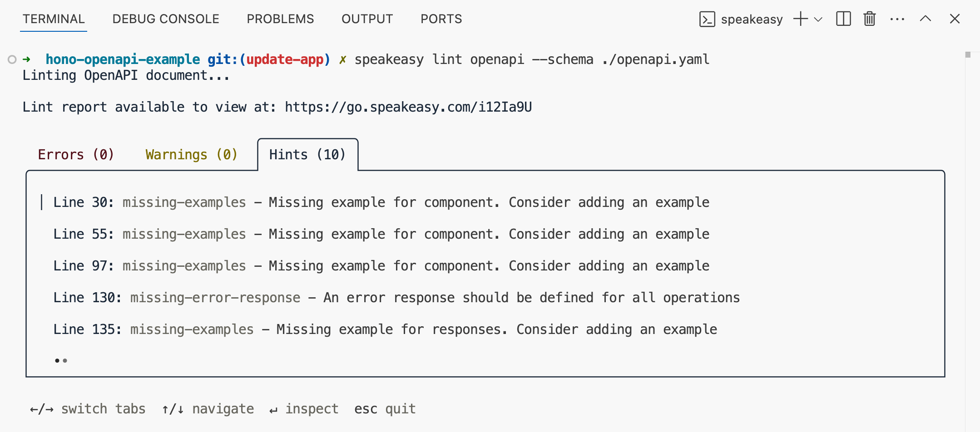Click the terminal command status circle decoration
The height and width of the screenshot is (432, 980).
(12, 59)
